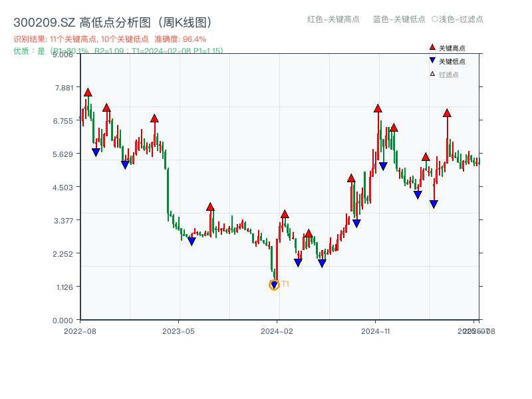This screenshot has height=399, width=532.
Task: Click the blue triangle icon in the legend
Action: (432, 61)
